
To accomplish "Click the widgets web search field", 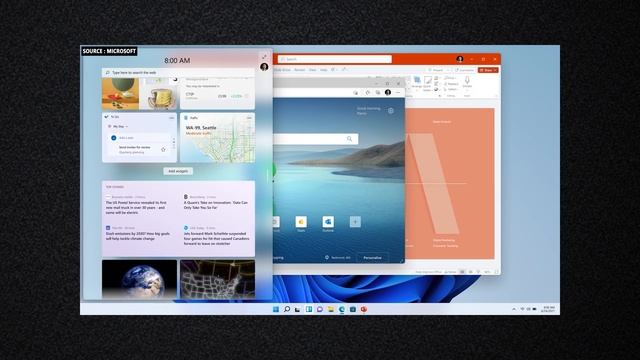I will point(178,72).
